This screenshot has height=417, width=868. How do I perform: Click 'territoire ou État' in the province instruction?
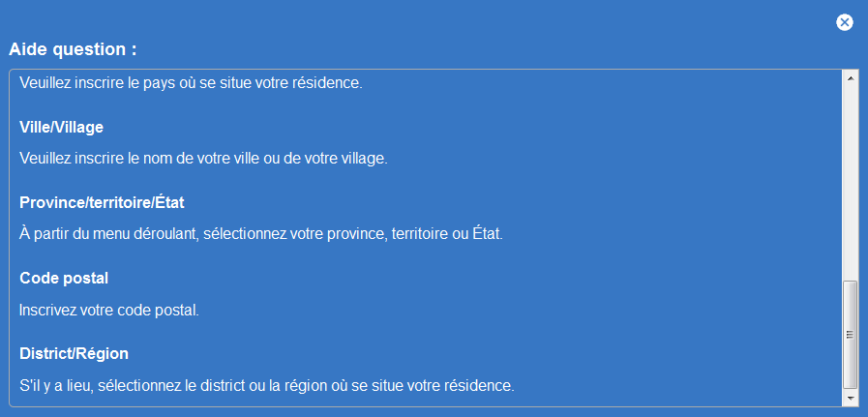[446, 234]
